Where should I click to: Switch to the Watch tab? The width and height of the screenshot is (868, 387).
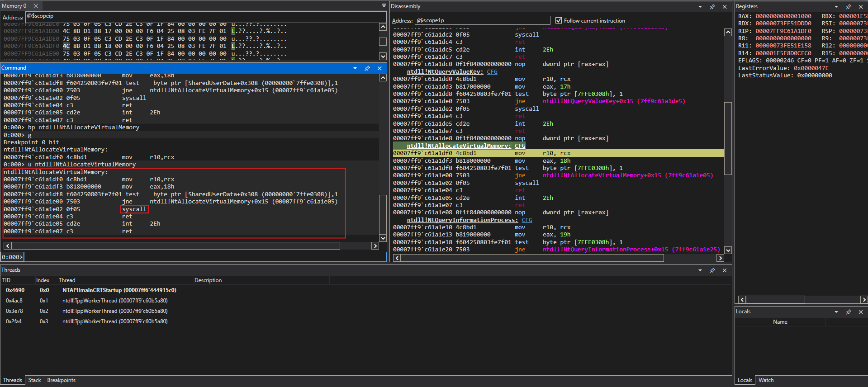point(766,380)
